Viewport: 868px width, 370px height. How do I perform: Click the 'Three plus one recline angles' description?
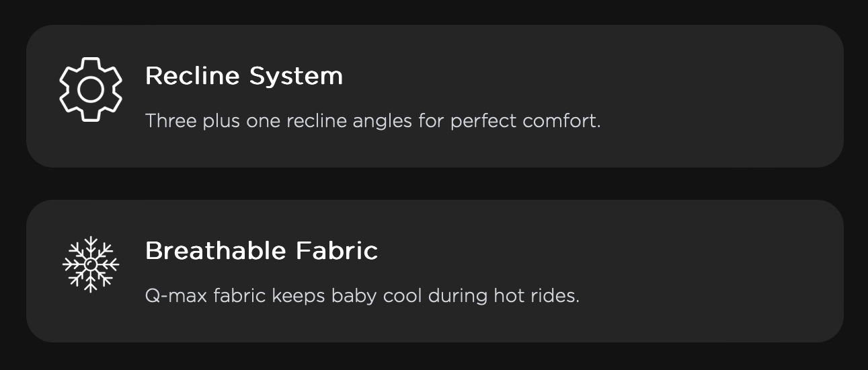(372, 122)
